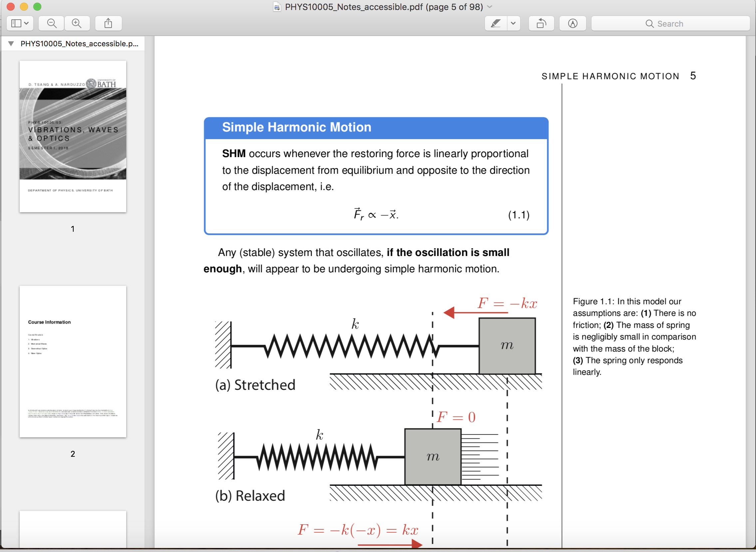Click the PHYS10005_Notes_accessible sidebar file name

click(x=79, y=43)
